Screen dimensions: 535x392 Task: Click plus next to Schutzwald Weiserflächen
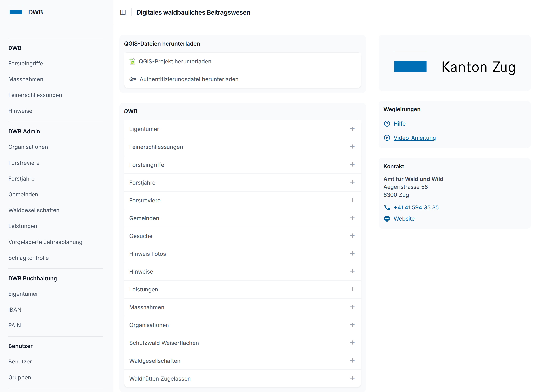352,343
